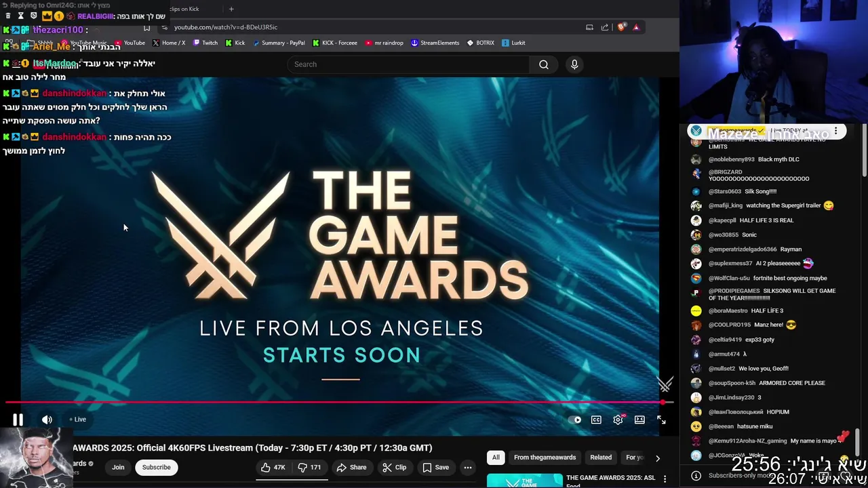Click @kapecpll 'HALF LIFE 3 IS REAL'
This screenshot has width=868, height=488.
click(751, 220)
